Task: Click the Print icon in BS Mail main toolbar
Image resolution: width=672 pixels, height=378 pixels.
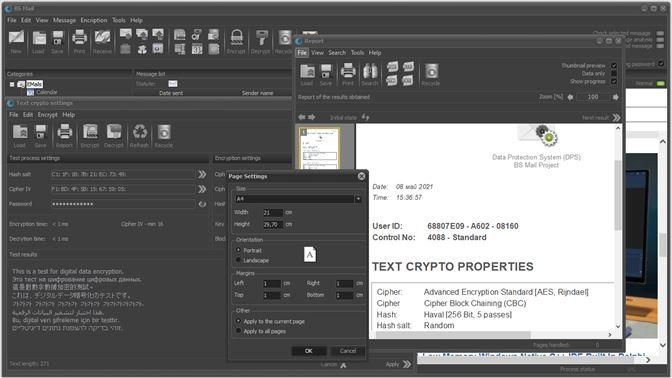Action: 79,38
